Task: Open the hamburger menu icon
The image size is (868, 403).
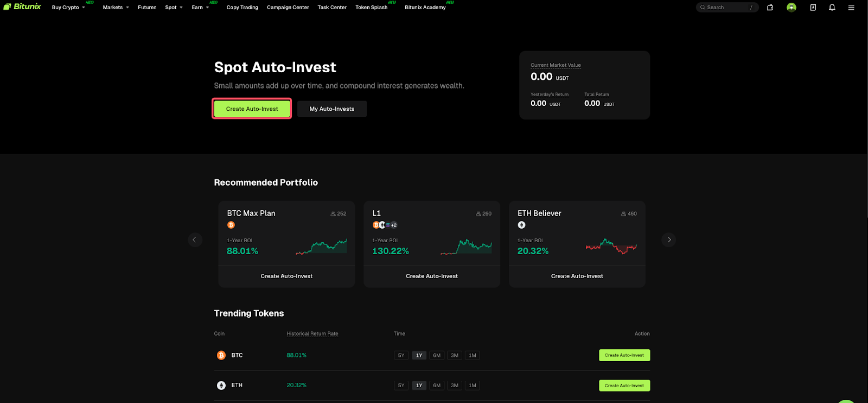Action: coord(851,8)
